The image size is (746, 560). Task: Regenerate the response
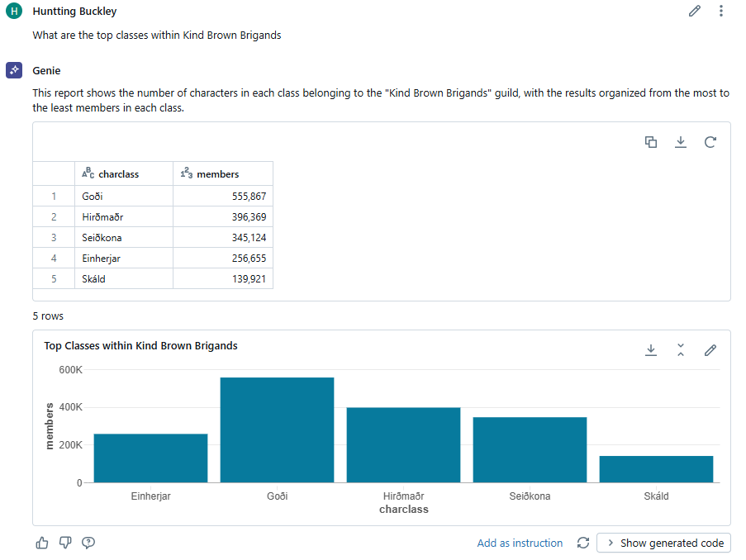(583, 543)
